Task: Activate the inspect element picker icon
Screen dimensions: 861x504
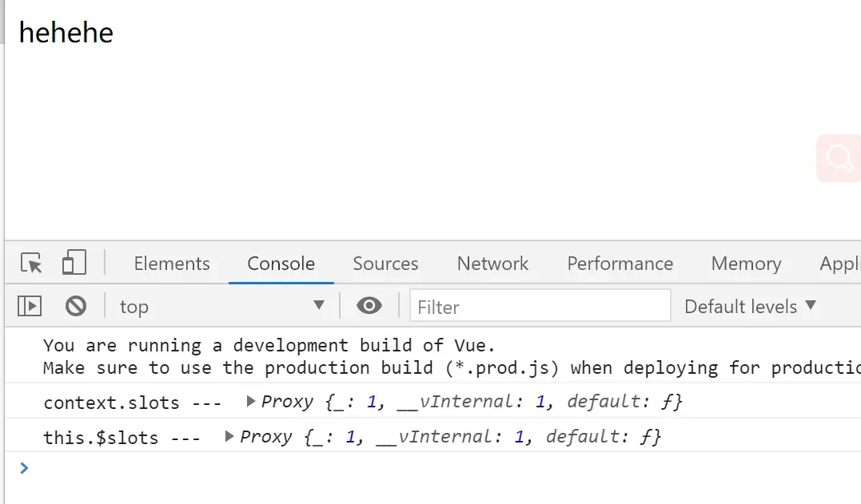Action: (31, 264)
